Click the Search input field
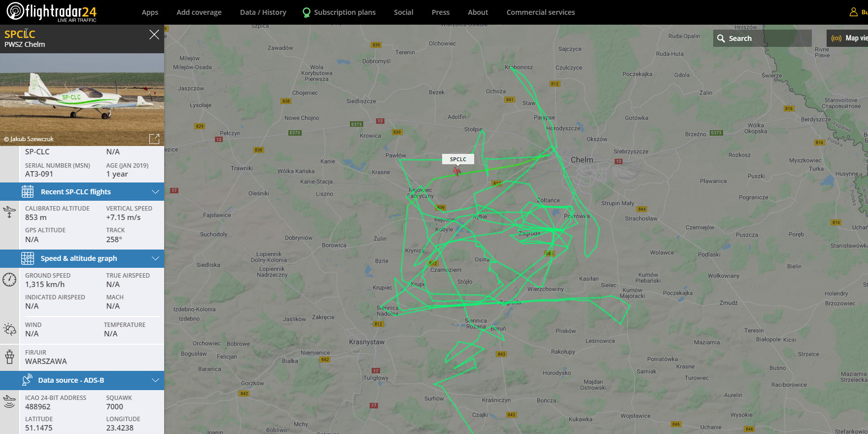The image size is (868, 434). [x=763, y=38]
